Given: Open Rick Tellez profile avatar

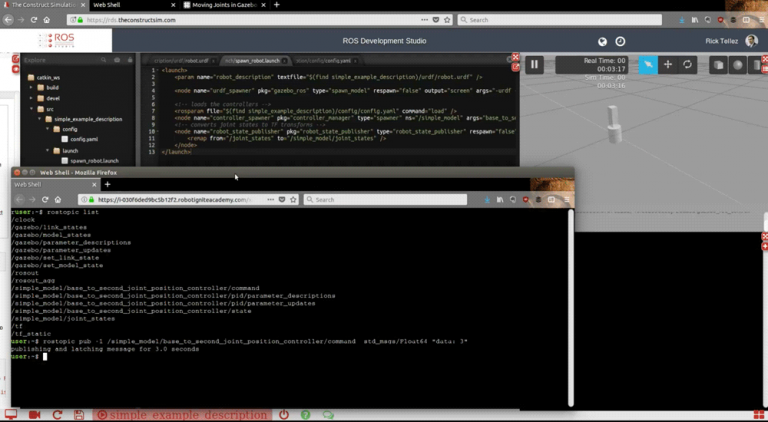Looking at the screenshot, I should pos(751,41).
